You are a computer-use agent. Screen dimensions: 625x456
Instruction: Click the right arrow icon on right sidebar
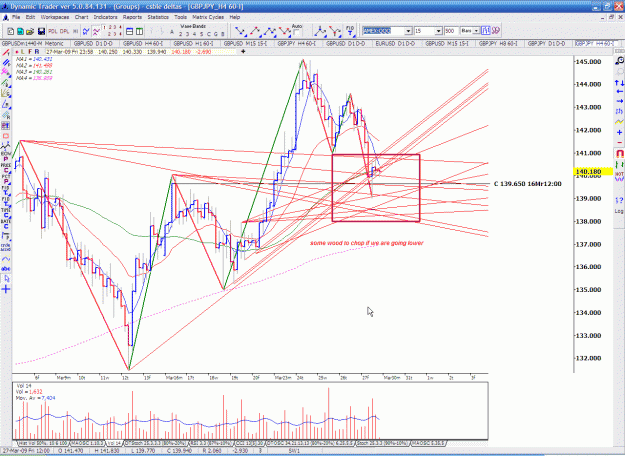[619, 101]
